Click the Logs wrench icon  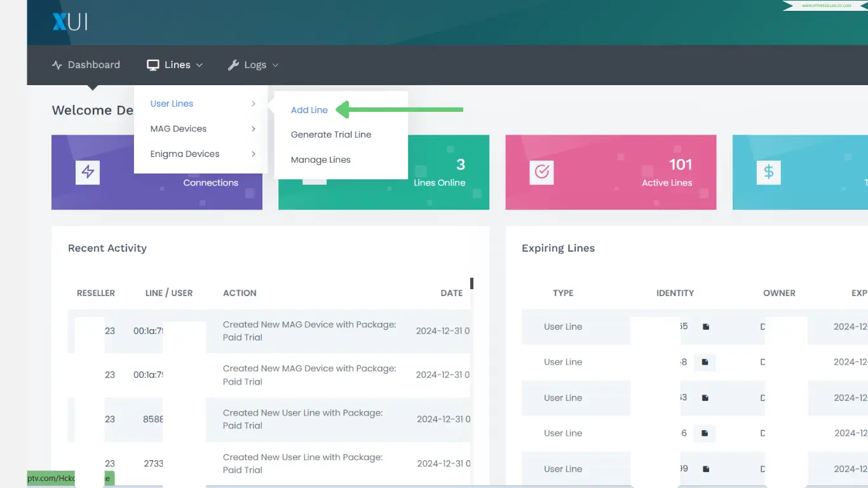tap(233, 65)
